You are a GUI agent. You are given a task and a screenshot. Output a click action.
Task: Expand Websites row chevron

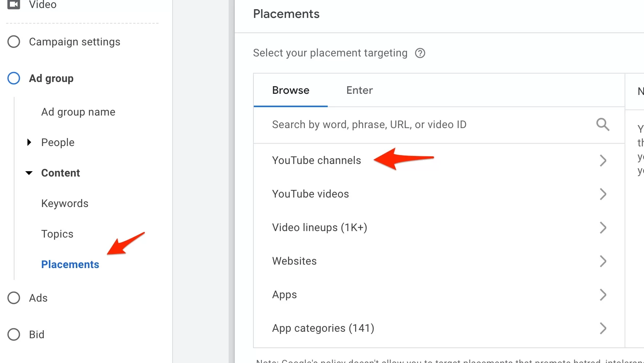[603, 261]
